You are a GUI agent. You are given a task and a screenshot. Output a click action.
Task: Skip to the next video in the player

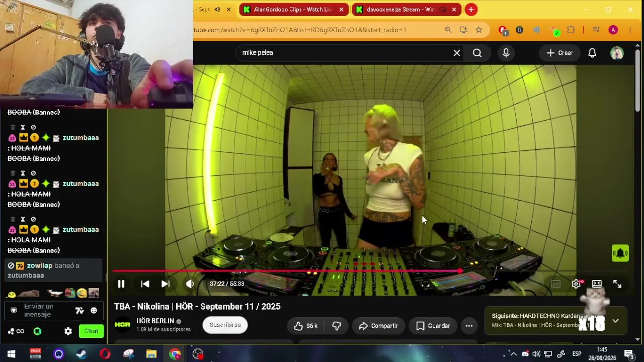click(x=166, y=284)
